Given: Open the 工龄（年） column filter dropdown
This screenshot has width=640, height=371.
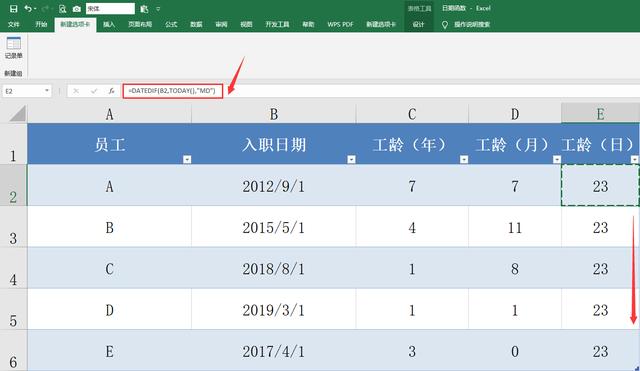Looking at the screenshot, I should (x=464, y=159).
